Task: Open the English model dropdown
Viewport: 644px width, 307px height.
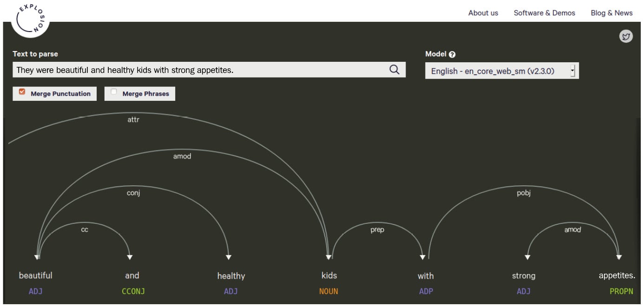Action: click(502, 71)
